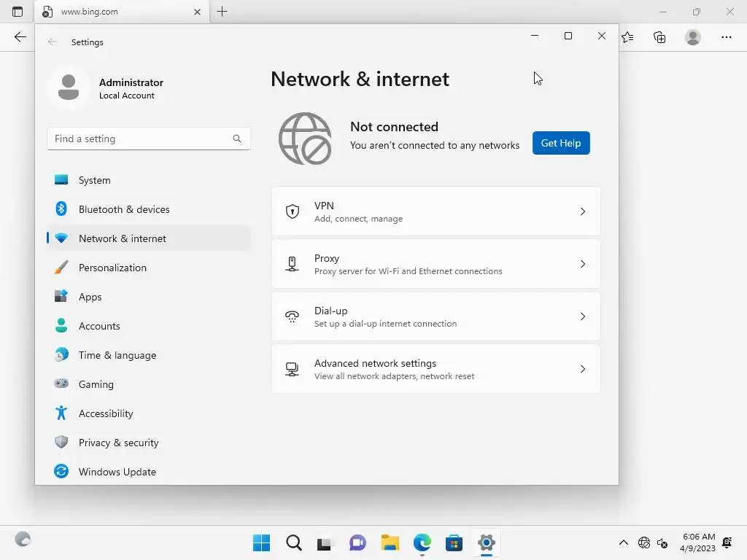
Task: Open the Proxy settings chevron
Action: coord(583,264)
